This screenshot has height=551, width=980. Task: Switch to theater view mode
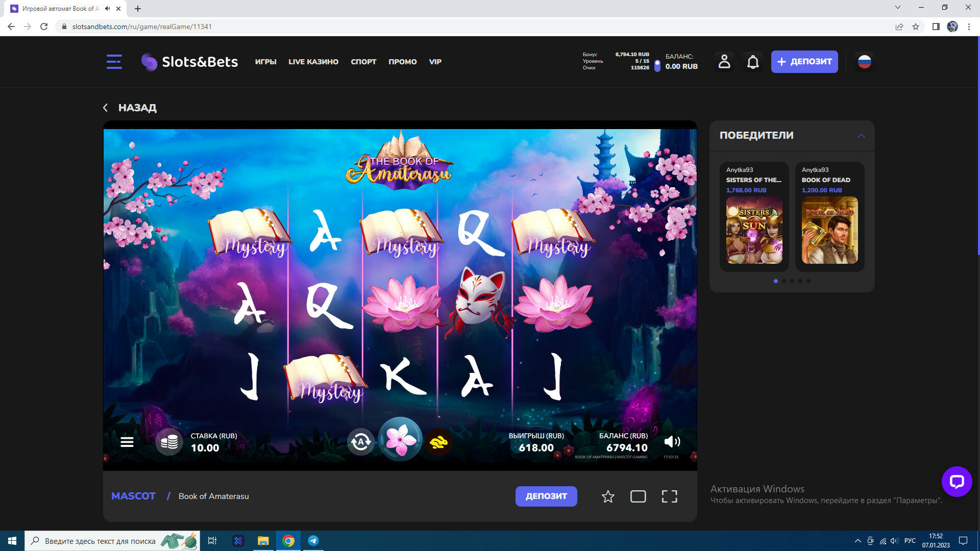[x=638, y=496]
